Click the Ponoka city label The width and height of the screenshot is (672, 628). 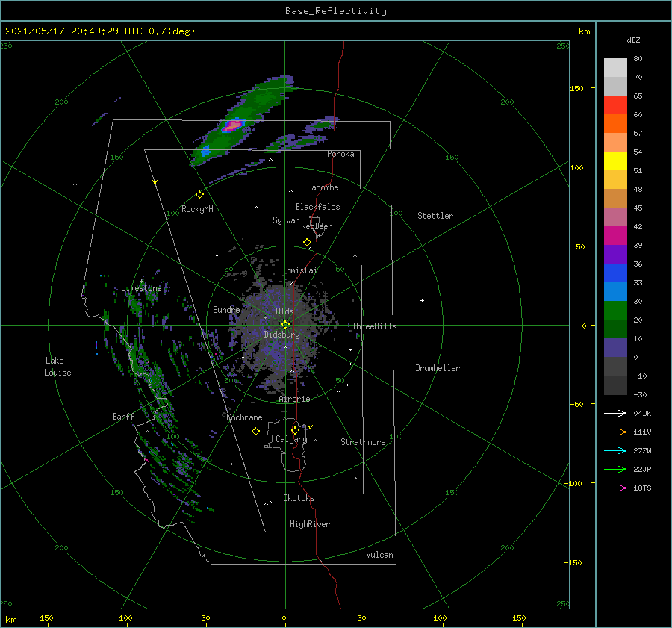340,154
